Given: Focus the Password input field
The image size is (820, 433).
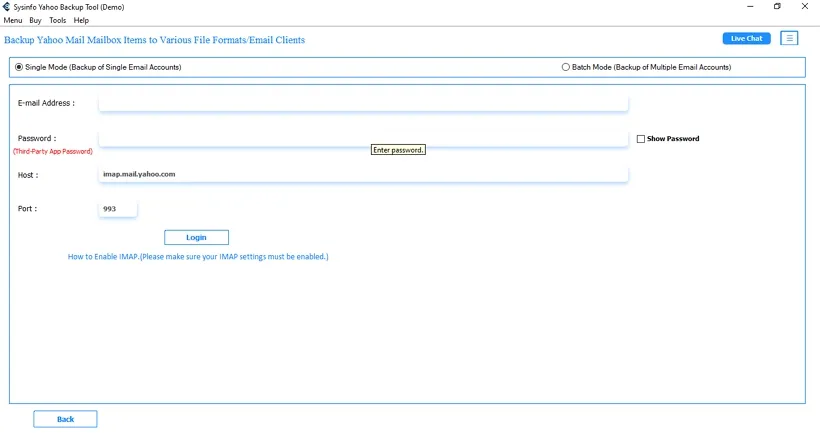Looking at the screenshot, I should pos(363,139).
